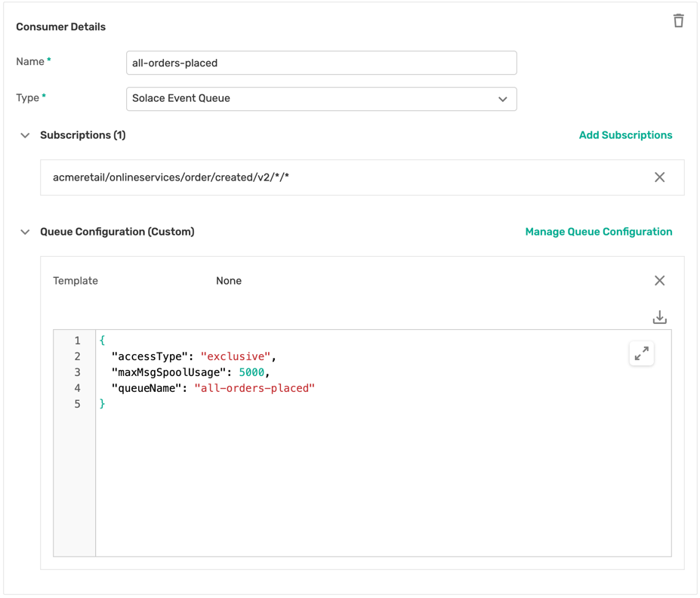Focus the Name field with all-orders-placed
The image size is (700, 598).
[x=321, y=63]
